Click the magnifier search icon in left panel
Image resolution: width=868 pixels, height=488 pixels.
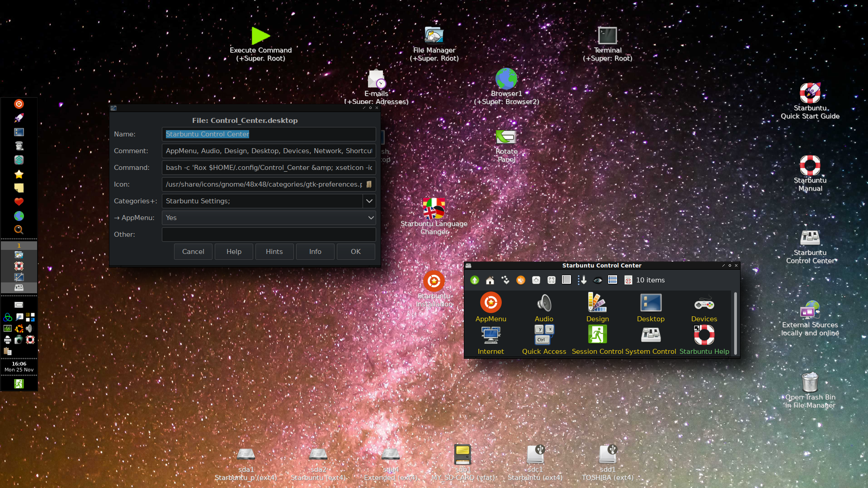point(19,230)
